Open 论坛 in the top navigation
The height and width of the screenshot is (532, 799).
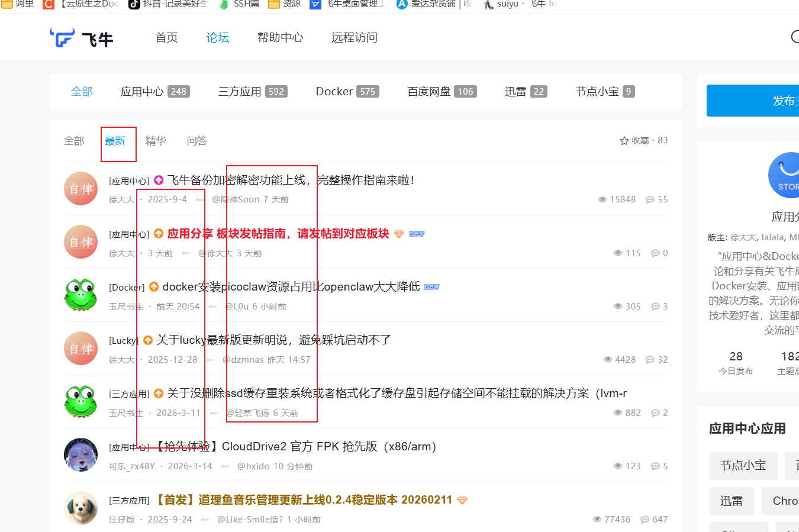point(218,38)
